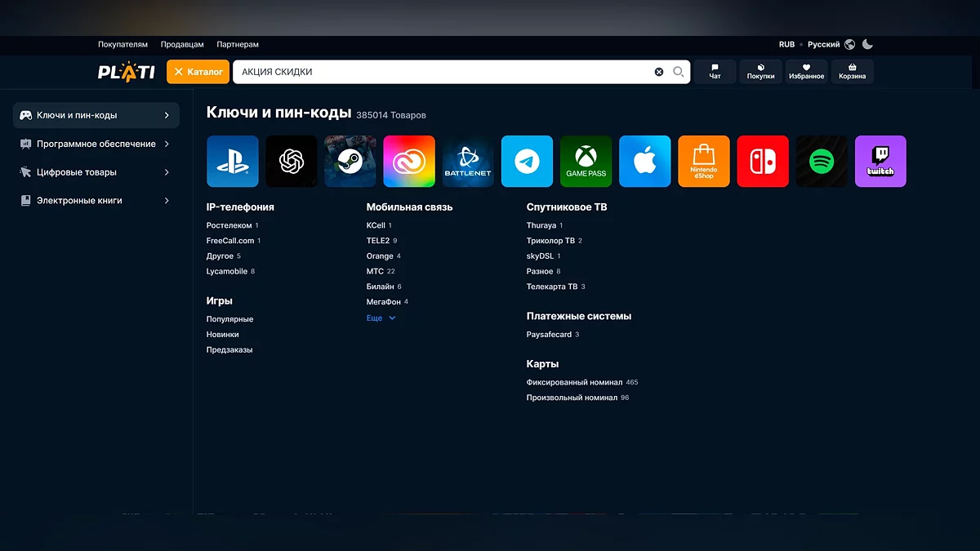Close the Каталог menu button

(x=198, y=72)
